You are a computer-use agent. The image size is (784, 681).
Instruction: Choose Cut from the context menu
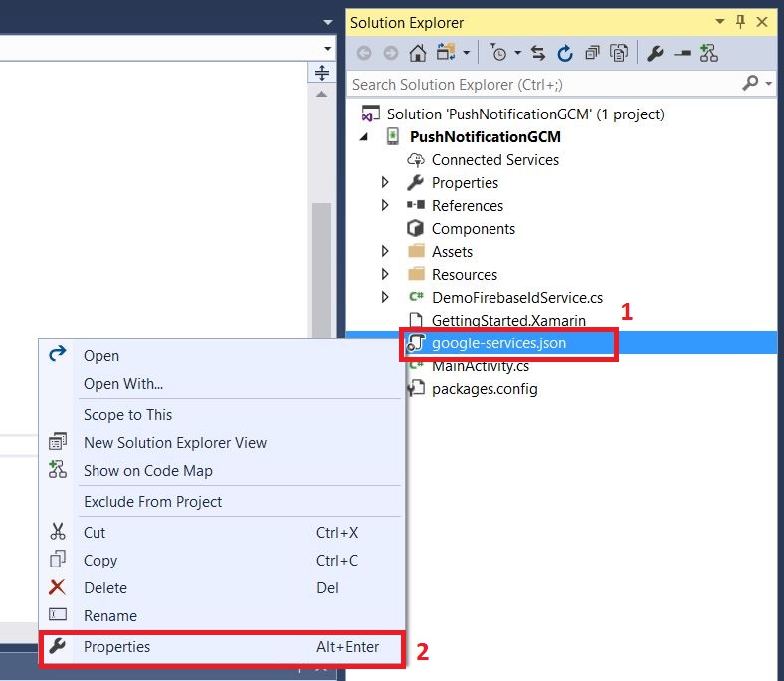pos(222,533)
